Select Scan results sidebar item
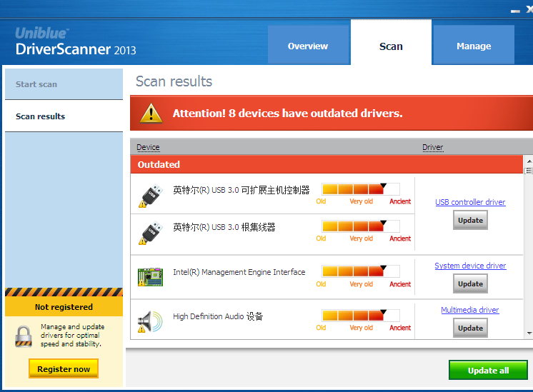The width and height of the screenshot is (533, 392). [x=64, y=116]
